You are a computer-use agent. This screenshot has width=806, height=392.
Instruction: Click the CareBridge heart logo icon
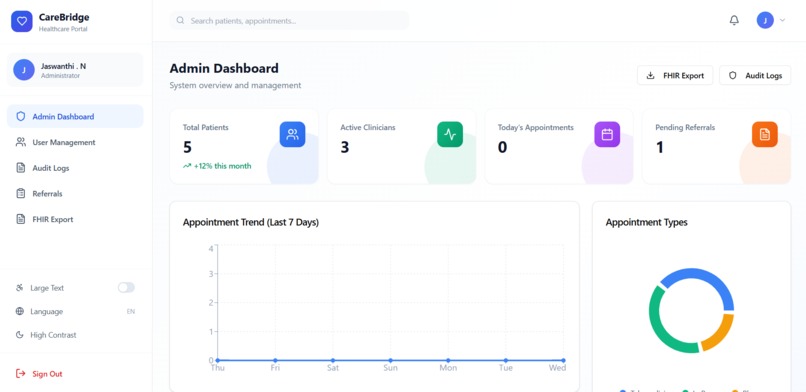click(22, 22)
